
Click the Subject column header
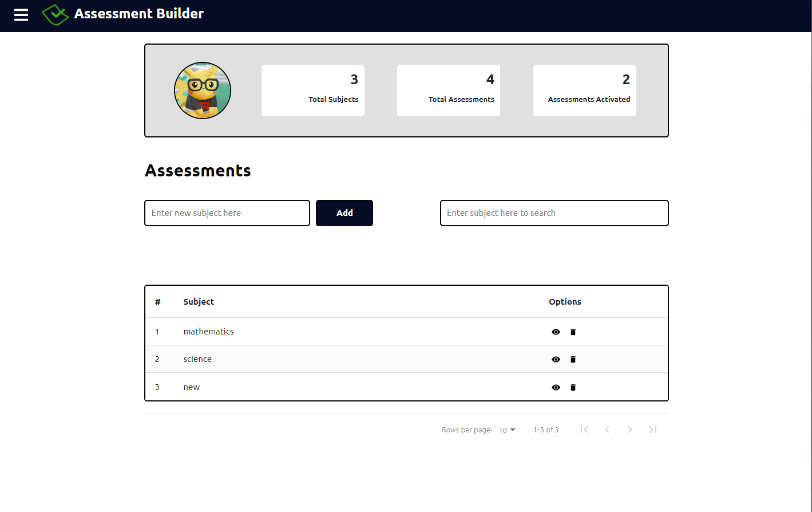coord(199,302)
